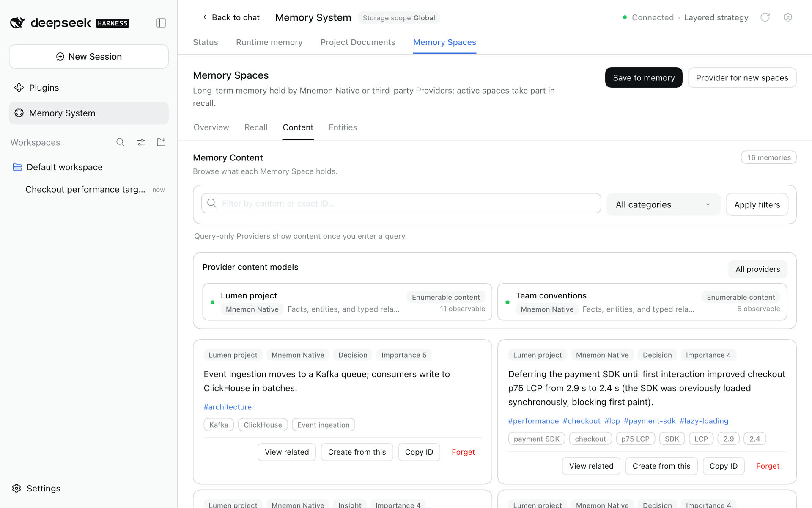Click Apply filters button

click(x=757, y=205)
